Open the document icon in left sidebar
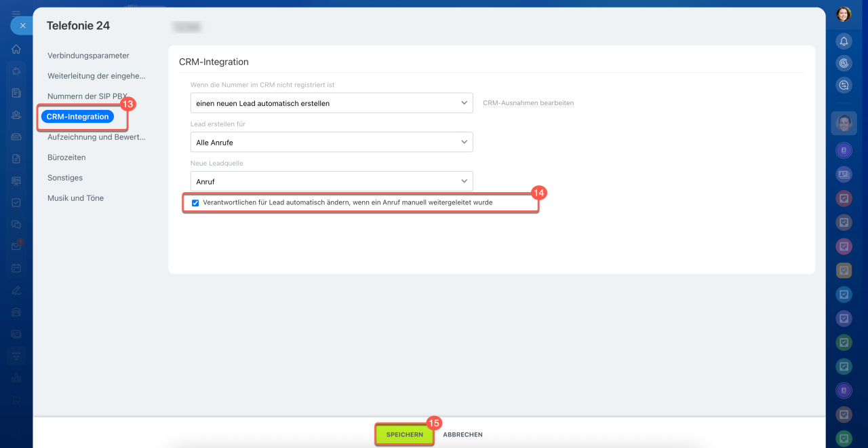The width and height of the screenshot is (868, 448). pyautogui.click(x=16, y=158)
